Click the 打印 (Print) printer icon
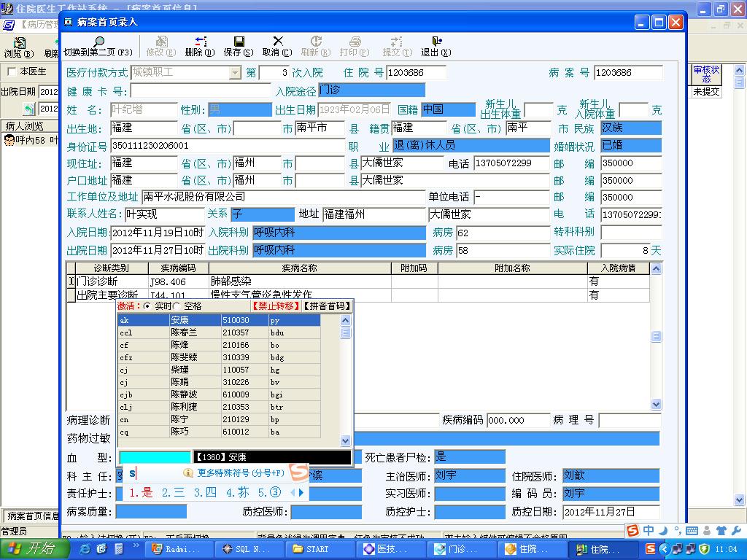The image size is (747, 560). [355, 42]
